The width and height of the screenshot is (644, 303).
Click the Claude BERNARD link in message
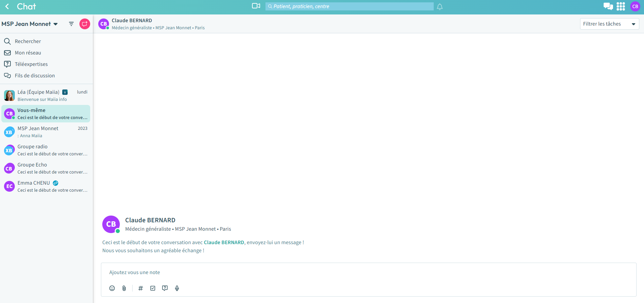coord(224,242)
